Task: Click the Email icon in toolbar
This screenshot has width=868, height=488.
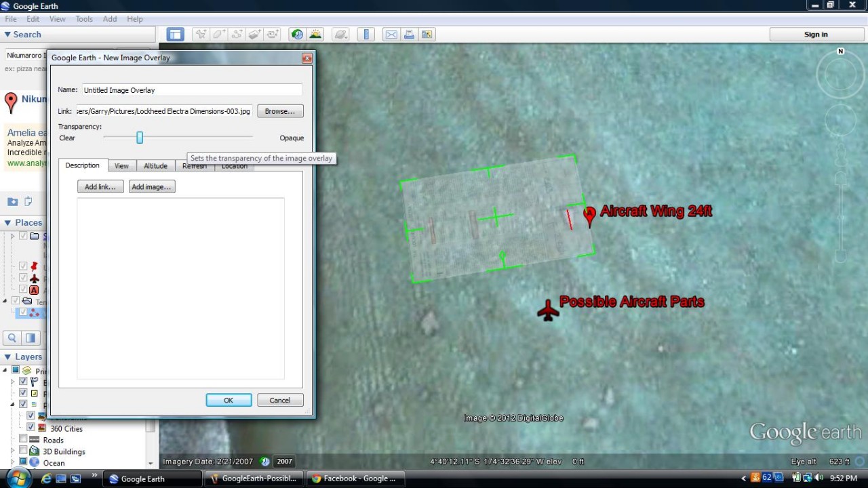Action: click(391, 35)
